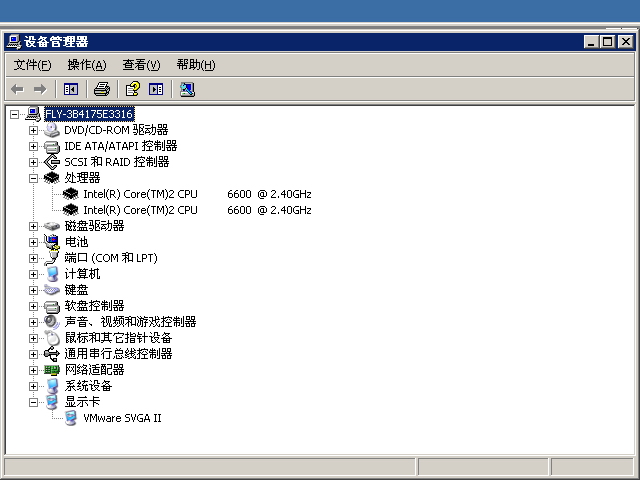
Task: Click Scan for hardware changes toolbar icon
Action: coord(187,89)
